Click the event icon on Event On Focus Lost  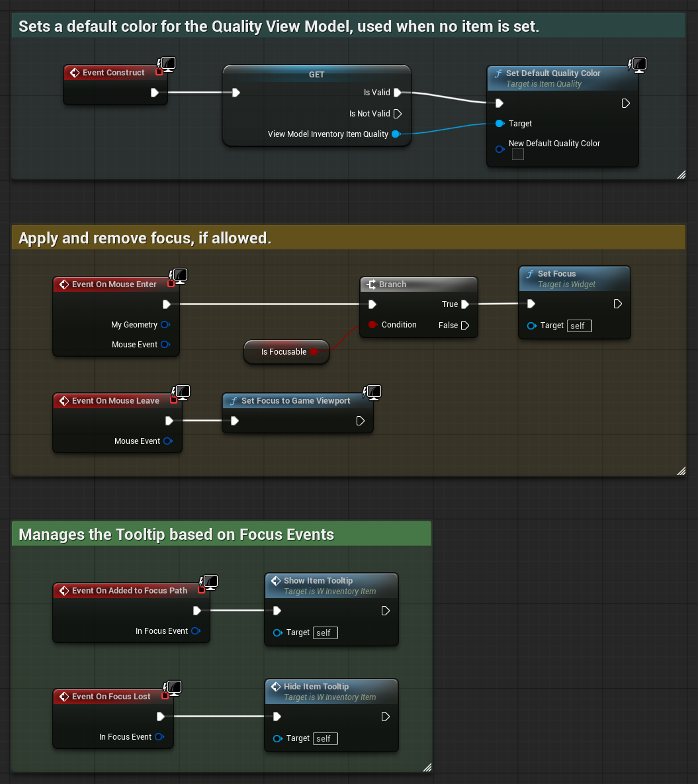[x=64, y=696]
